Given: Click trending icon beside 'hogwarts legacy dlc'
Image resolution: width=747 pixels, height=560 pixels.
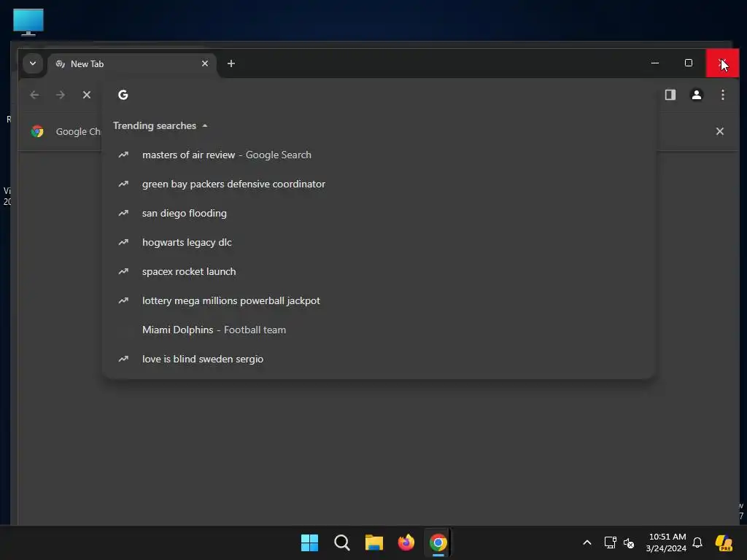Looking at the screenshot, I should [123, 242].
